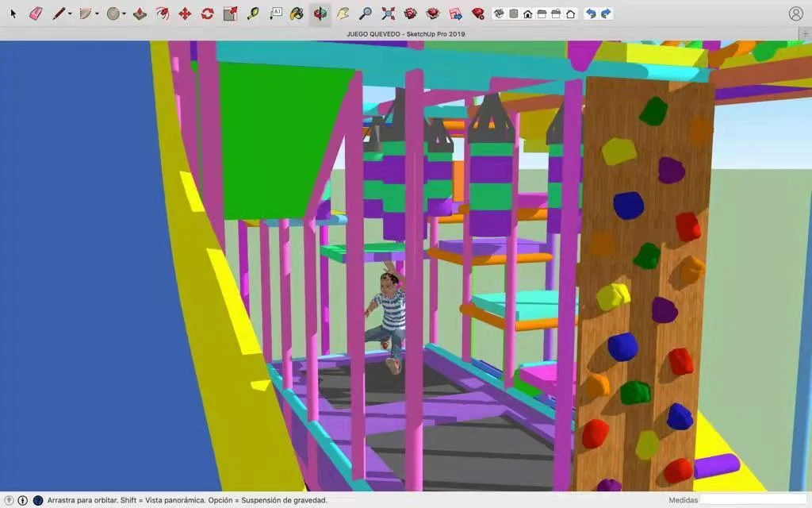Select the Offset tool

162,13
